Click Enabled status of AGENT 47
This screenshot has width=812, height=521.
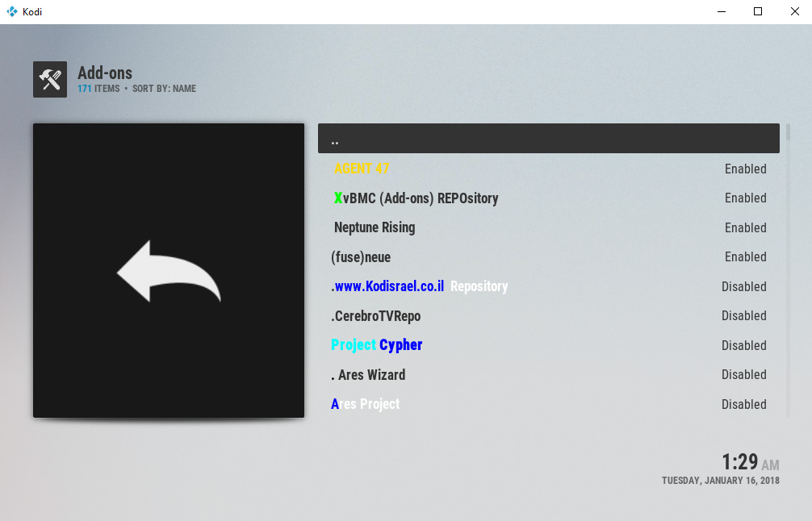click(x=745, y=169)
